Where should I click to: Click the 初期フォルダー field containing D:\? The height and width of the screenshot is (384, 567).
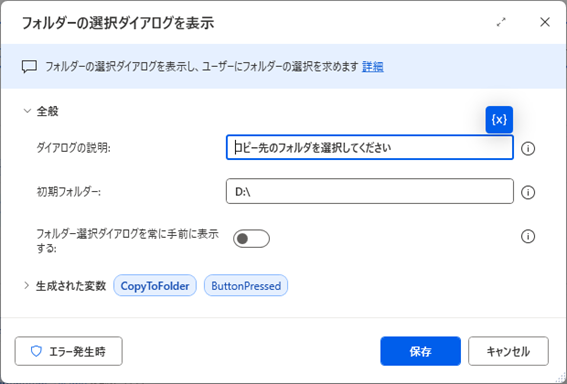click(370, 191)
